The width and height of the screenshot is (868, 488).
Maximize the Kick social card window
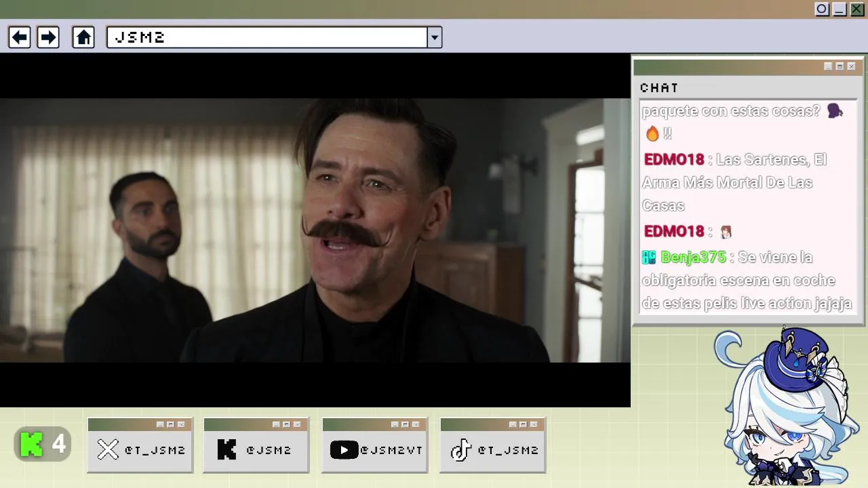286,424
